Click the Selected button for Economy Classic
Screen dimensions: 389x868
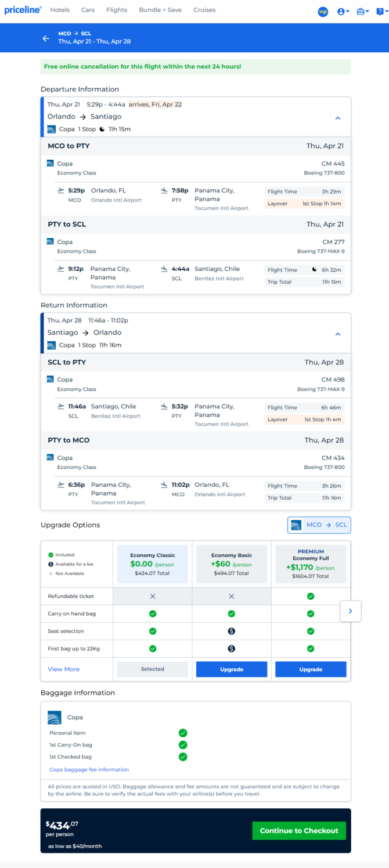click(153, 669)
